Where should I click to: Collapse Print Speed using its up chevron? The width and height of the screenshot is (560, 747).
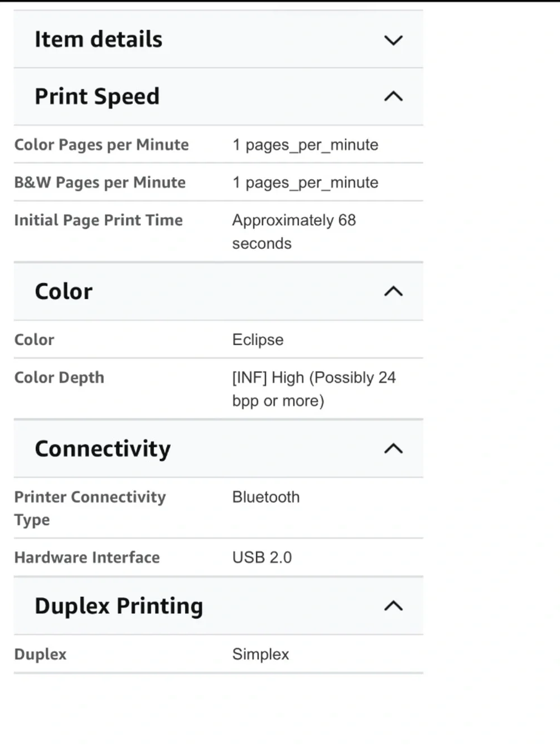click(394, 96)
